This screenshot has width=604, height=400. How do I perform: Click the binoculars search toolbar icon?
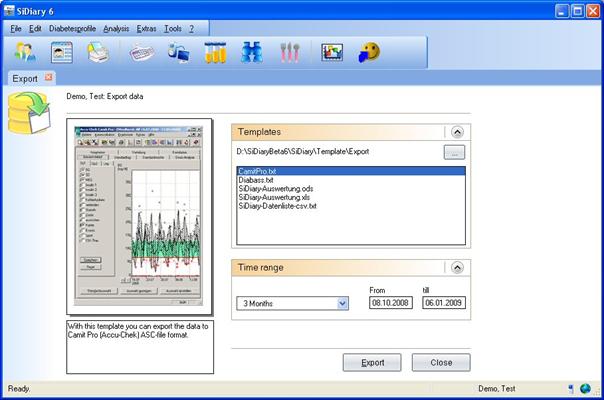(x=251, y=54)
